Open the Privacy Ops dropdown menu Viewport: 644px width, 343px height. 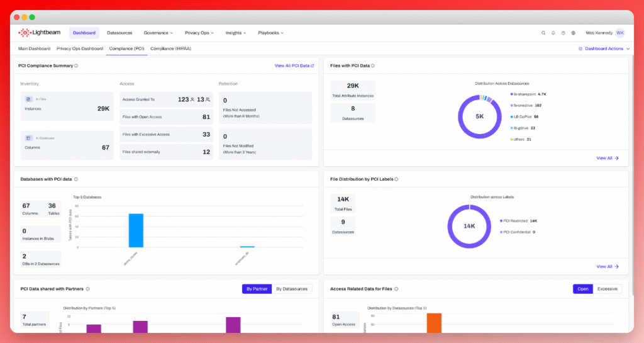click(199, 33)
